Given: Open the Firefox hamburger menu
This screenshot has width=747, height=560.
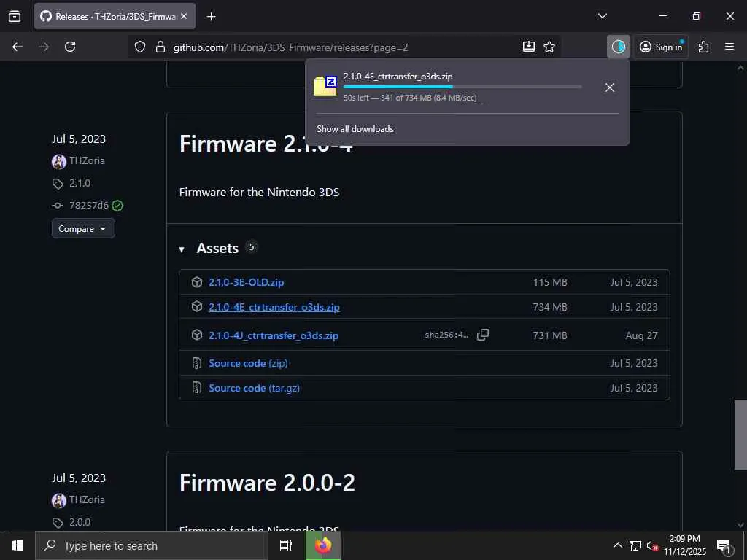Looking at the screenshot, I should [x=729, y=47].
